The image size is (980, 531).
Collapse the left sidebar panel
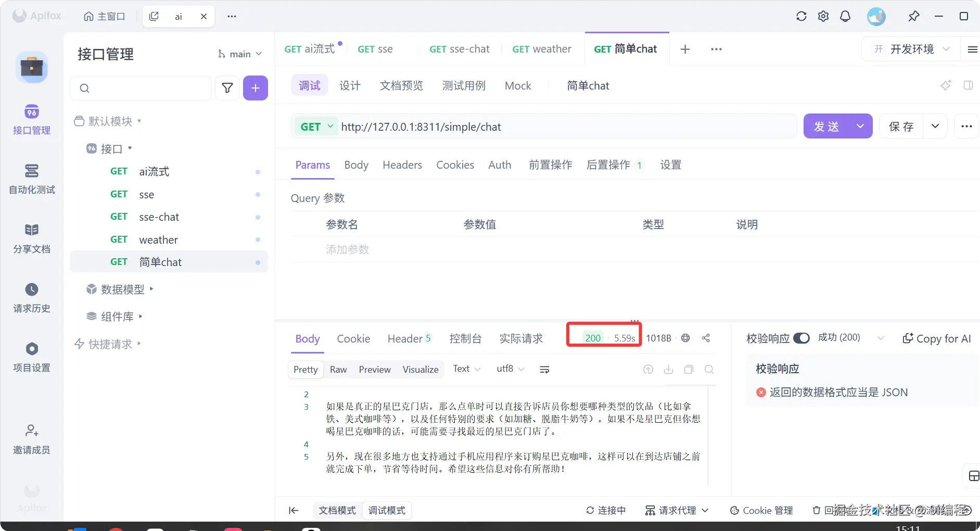[x=294, y=511]
